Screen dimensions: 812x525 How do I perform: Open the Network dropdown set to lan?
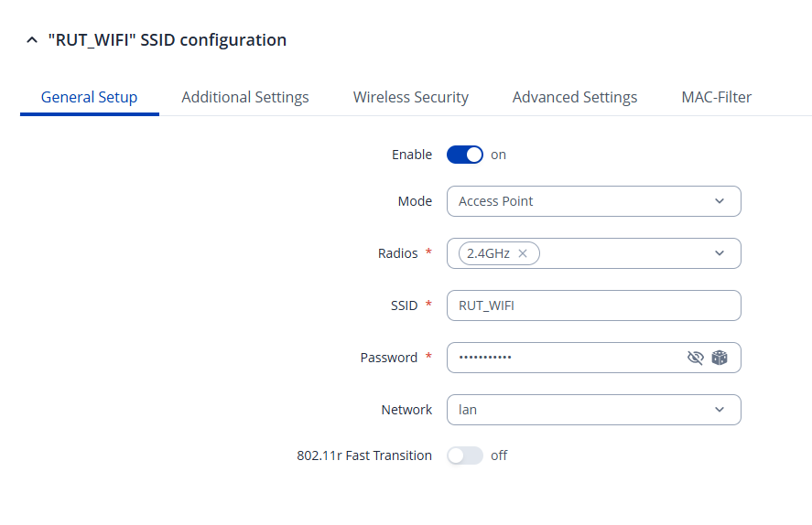(592, 410)
